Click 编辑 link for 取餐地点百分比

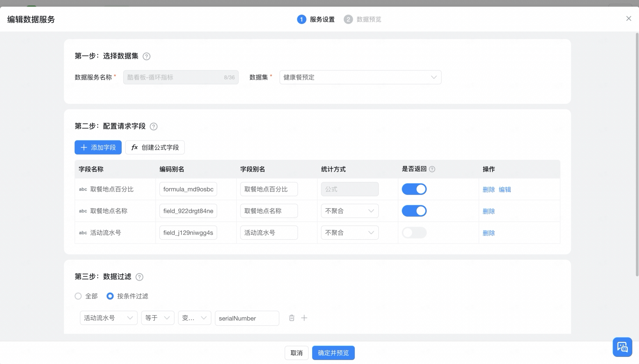[x=505, y=190]
